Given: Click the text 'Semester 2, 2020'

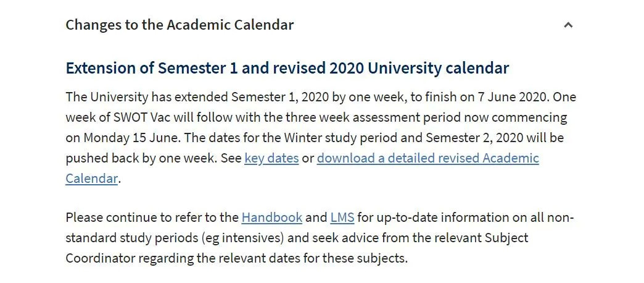Looking at the screenshot, I should pos(474,138).
